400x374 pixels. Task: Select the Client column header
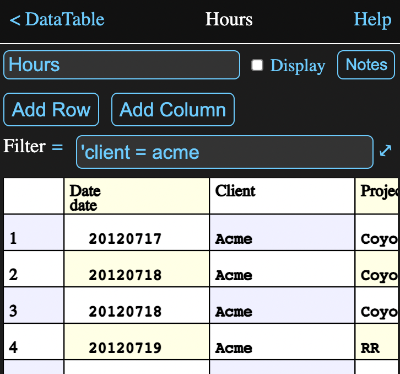pyautogui.click(x=282, y=196)
